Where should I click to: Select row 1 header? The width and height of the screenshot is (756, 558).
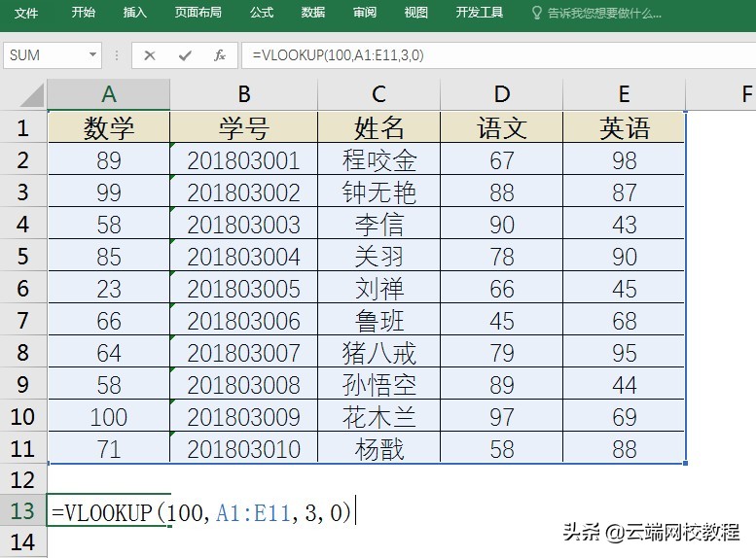pos(23,127)
